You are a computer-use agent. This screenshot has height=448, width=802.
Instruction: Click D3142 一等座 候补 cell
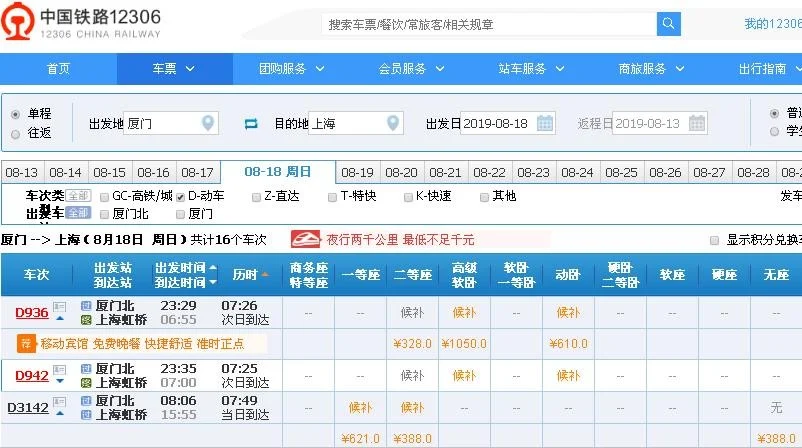[361, 408]
